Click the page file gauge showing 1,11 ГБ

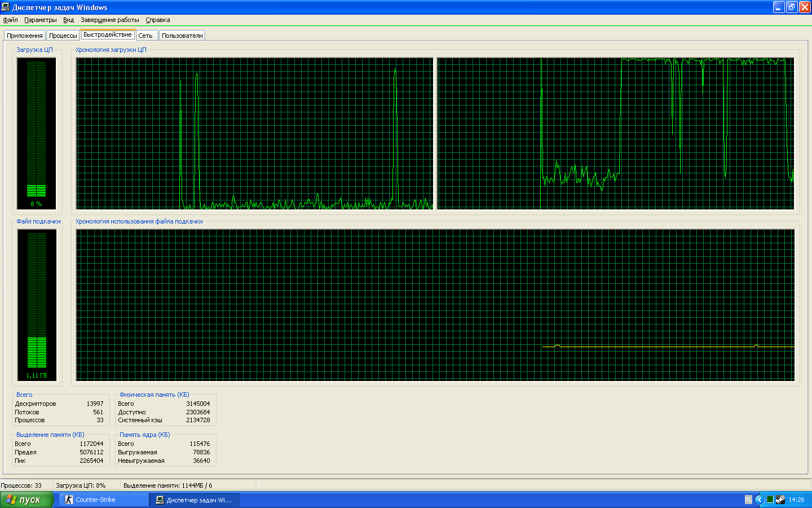click(x=37, y=305)
